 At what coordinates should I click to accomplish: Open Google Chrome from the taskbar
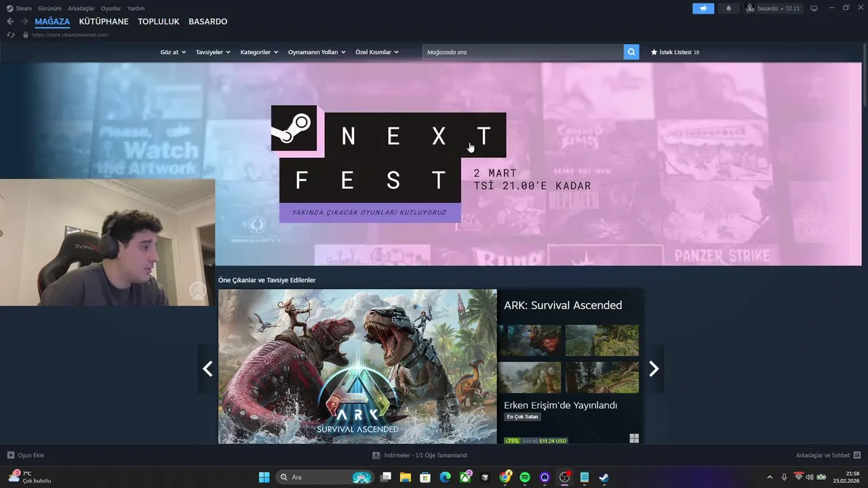[x=505, y=477]
